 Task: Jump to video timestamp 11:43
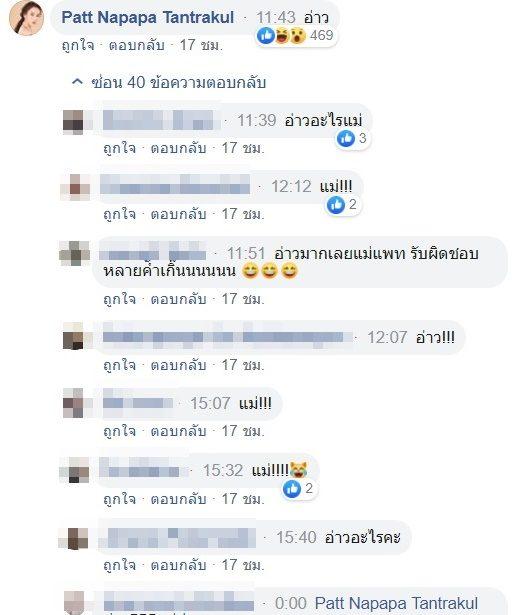(276, 18)
